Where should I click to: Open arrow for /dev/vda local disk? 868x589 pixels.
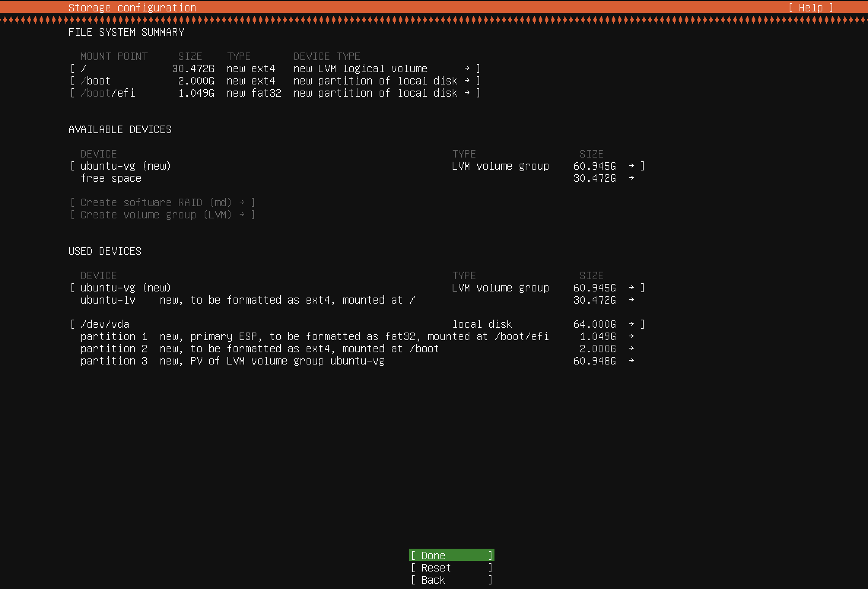[631, 324]
